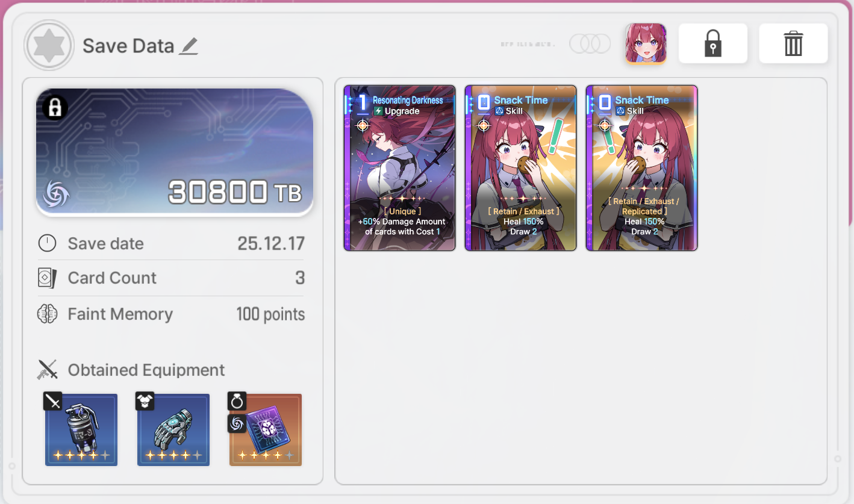Click the pencil edit icon beside Save Data
This screenshot has width=854, height=504.
pos(189,46)
